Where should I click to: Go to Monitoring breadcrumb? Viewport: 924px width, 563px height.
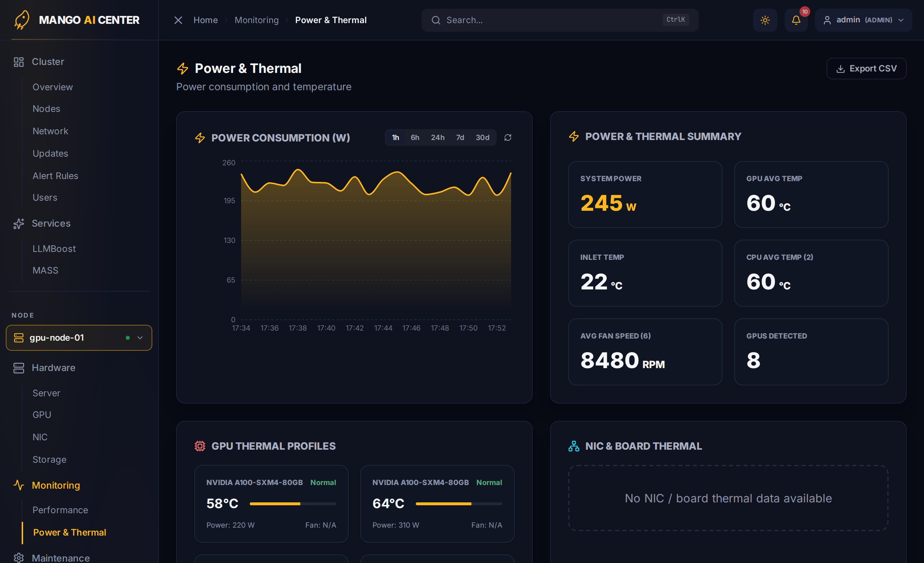point(257,20)
